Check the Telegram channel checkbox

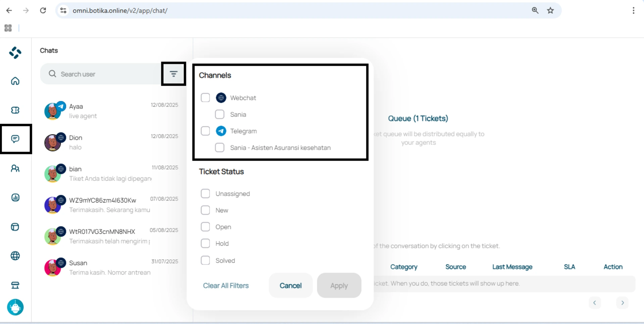[x=205, y=131]
